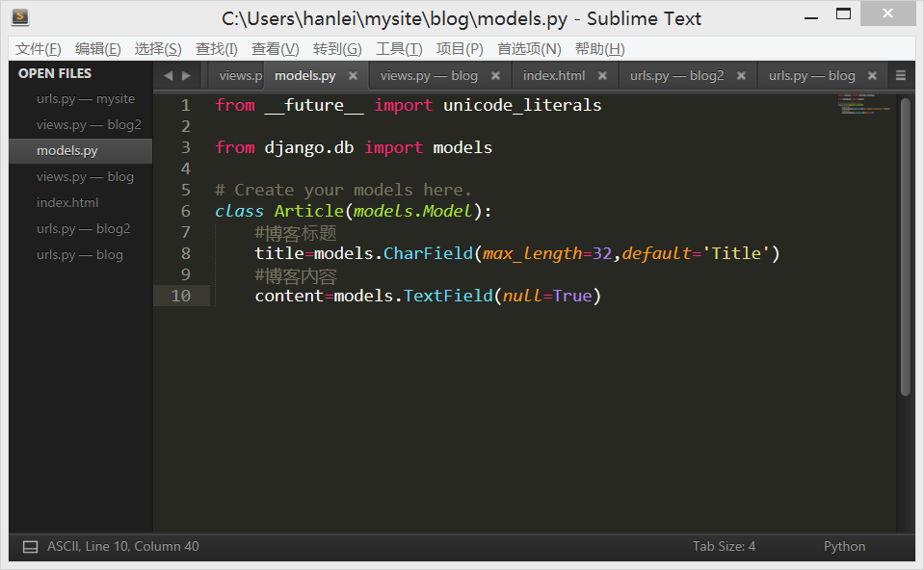Open the 项目(P) menu
The image size is (924, 570).
click(x=460, y=49)
